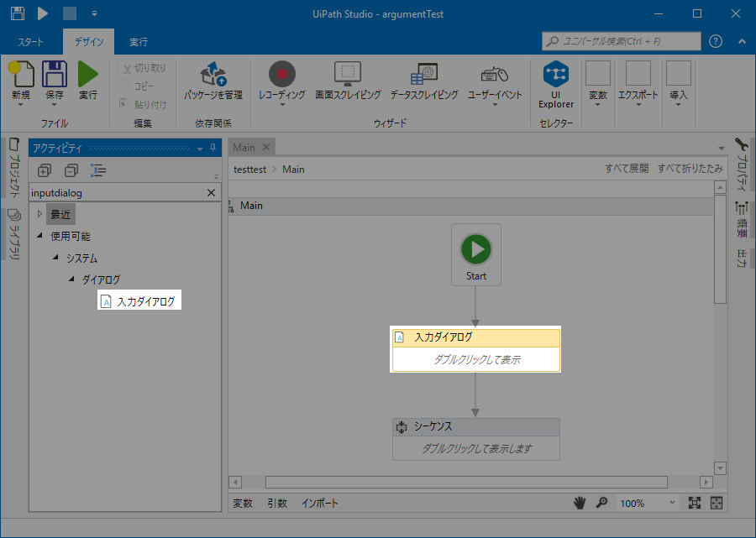Image resolution: width=756 pixels, height=538 pixels.
Task: Click the tree view options icon
Action: pyautogui.click(x=98, y=170)
